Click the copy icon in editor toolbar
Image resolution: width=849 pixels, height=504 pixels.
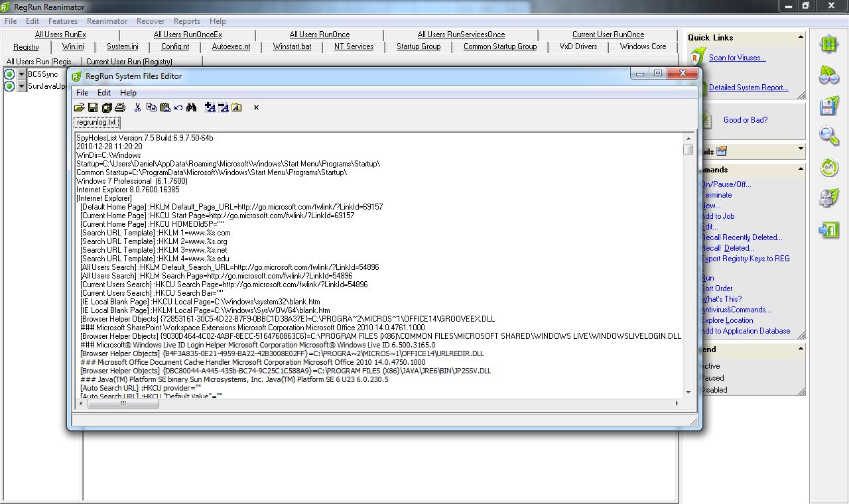151,107
